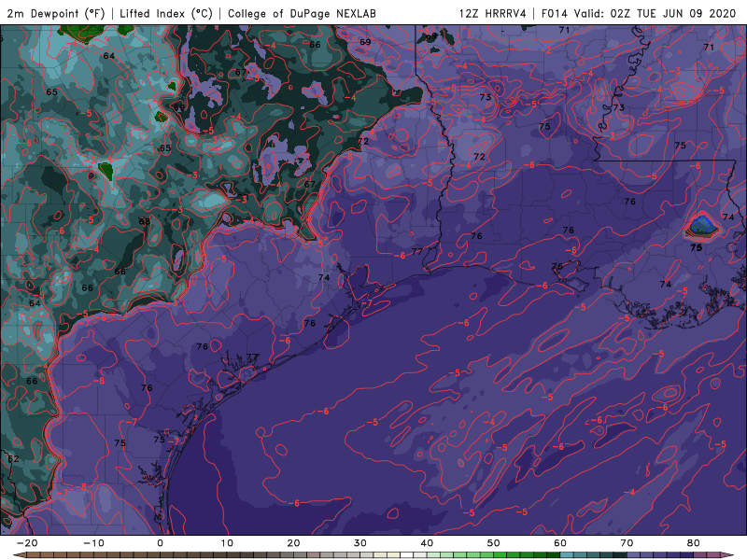Click the "70" color scale label
The image size is (747, 560).
tap(627, 543)
